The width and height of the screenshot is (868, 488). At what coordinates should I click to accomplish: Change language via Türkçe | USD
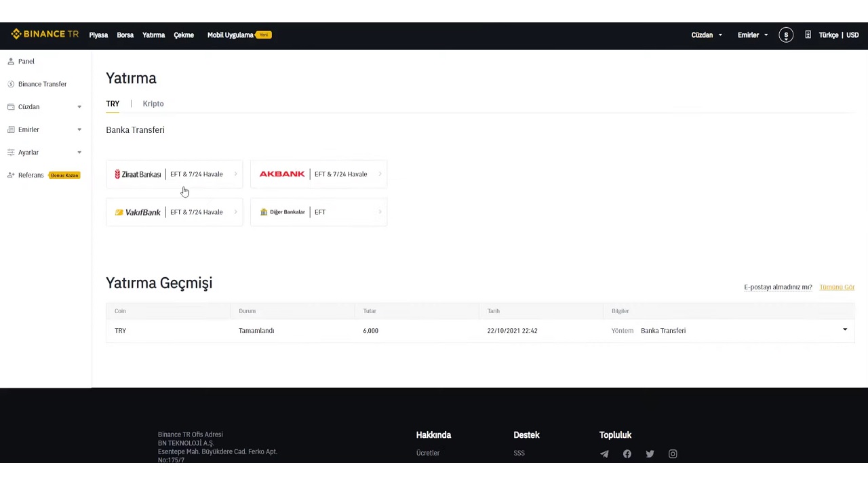[x=839, y=35]
